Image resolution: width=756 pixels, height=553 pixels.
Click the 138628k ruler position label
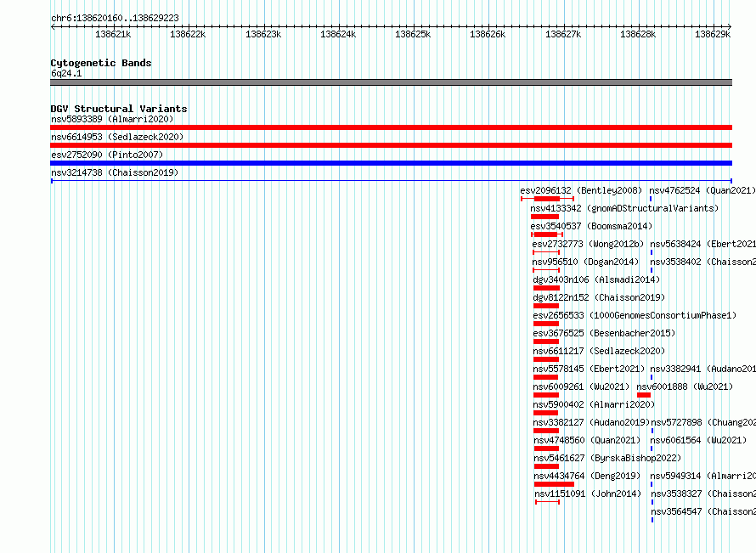coord(638,34)
